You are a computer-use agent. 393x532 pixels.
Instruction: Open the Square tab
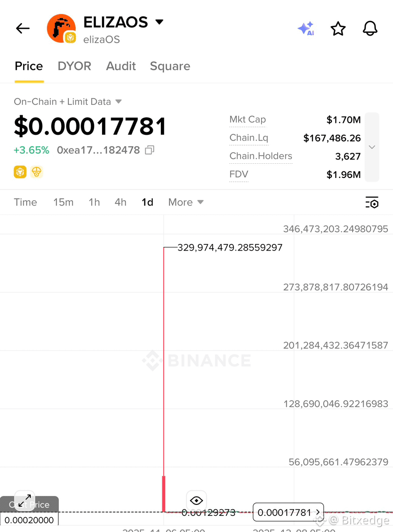[170, 66]
